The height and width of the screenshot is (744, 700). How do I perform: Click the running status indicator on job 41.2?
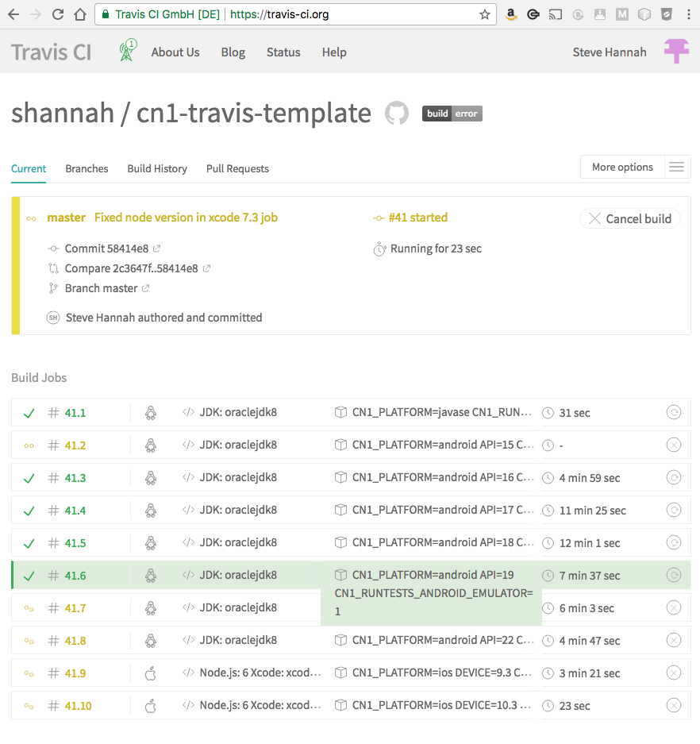coord(29,445)
